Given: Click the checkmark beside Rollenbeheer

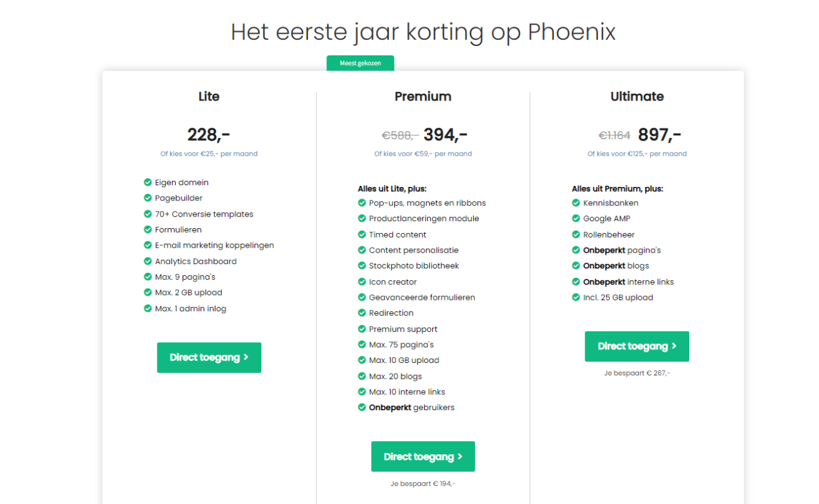Looking at the screenshot, I should pos(576,234).
